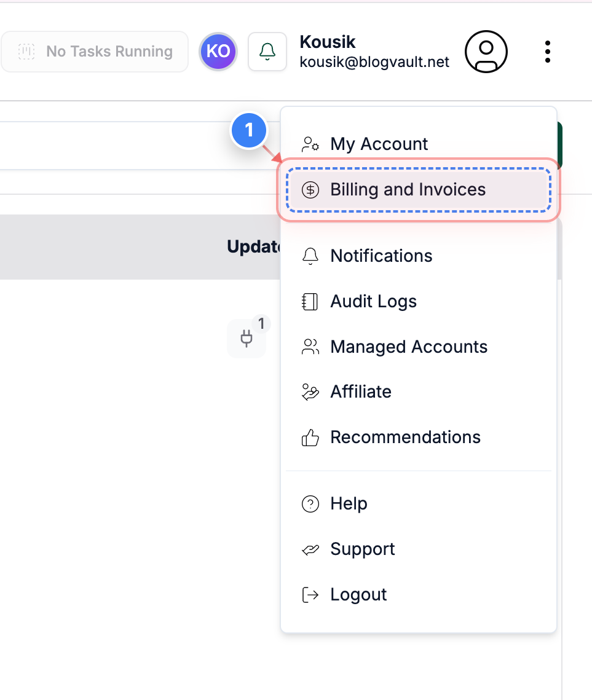The image size is (592, 700).
Task: Click the KO purple avatar circle
Action: pos(218,52)
